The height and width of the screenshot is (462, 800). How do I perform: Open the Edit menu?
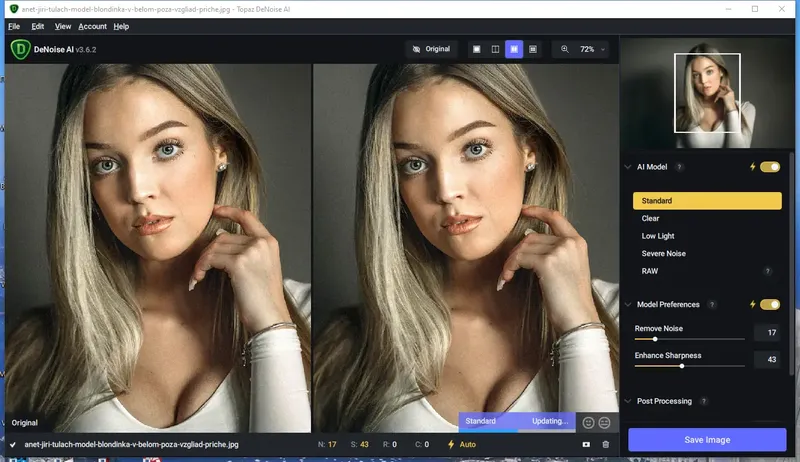point(38,27)
